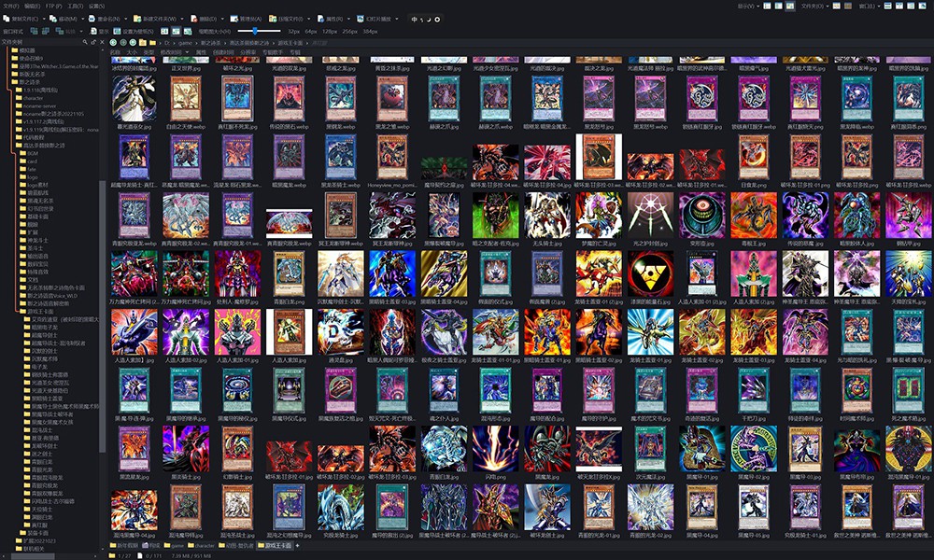934x560 pixels.
Task: Click the 删除(D) delete button
Action: (x=203, y=19)
